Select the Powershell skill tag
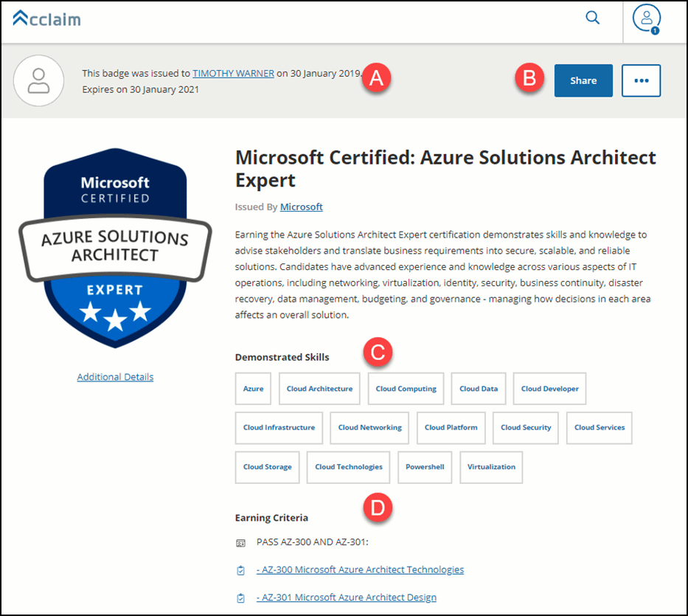 point(425,467)
